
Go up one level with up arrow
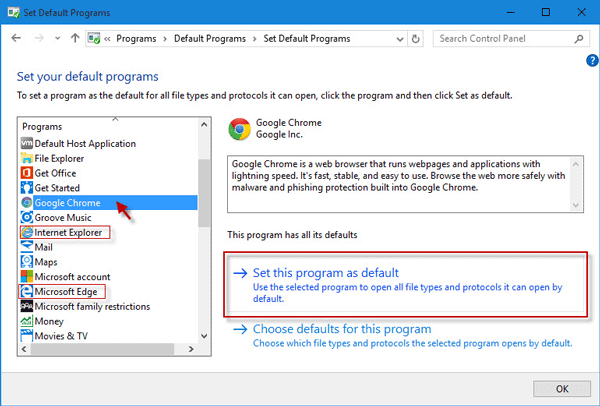coord(75,38)
